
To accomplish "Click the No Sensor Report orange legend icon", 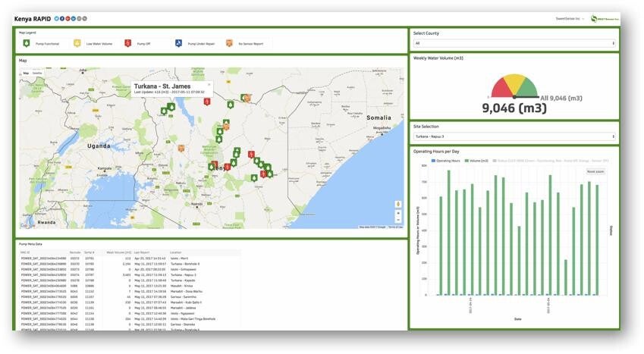I will coord(229,43).
